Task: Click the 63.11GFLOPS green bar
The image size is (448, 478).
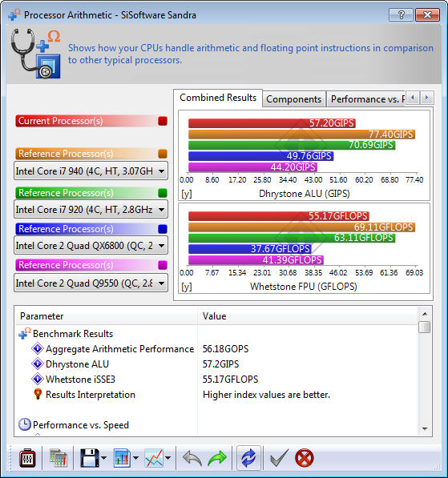Action: tap(292, 238)
